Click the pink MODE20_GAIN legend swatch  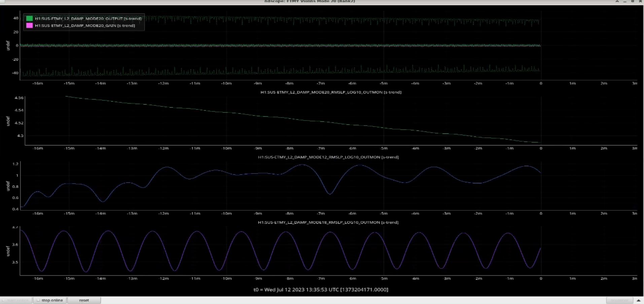30,26
